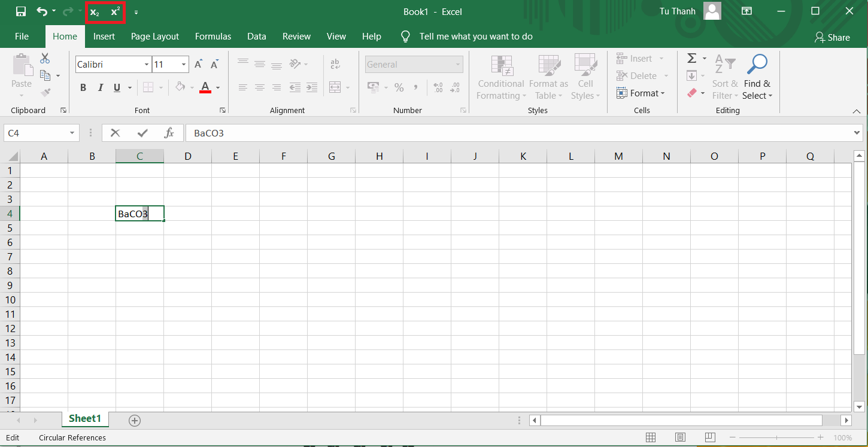The width and height of the screenshot is (868, 447).
Task: Toggle Italic formatting
Action: click(100, 88)
